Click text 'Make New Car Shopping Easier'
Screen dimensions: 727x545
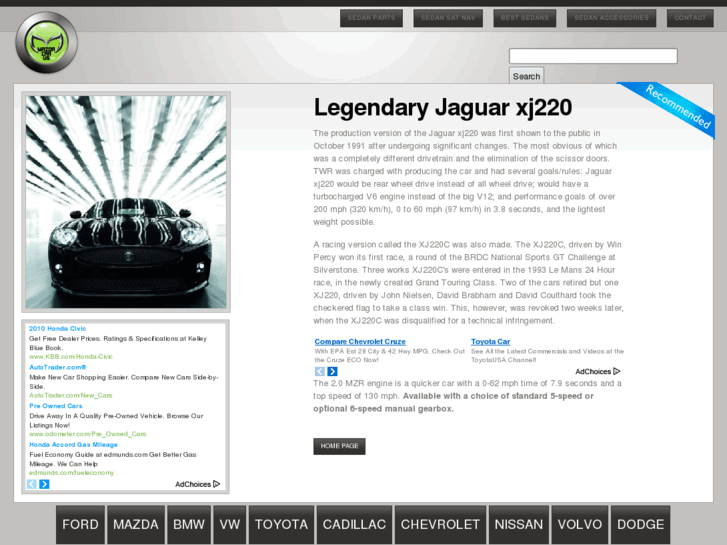point(78,377)
